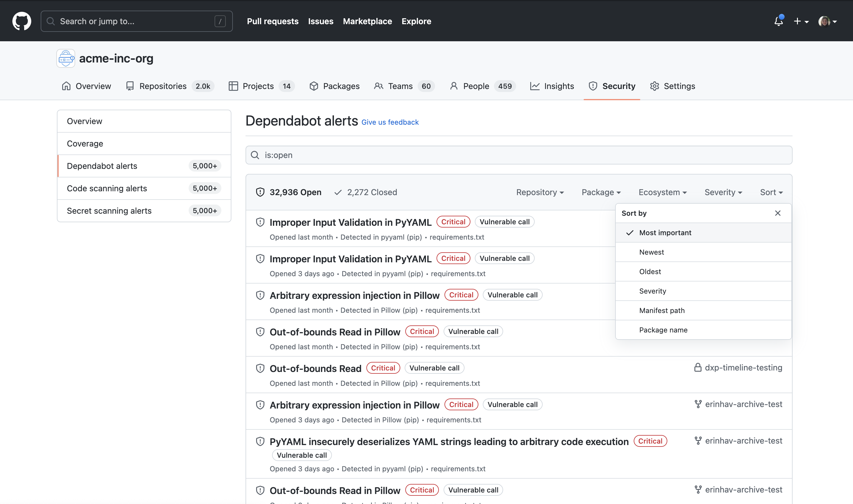853x504 pixels.
Task: Open PyYAML alert opened 3 days ago
Action: point(350,259)
